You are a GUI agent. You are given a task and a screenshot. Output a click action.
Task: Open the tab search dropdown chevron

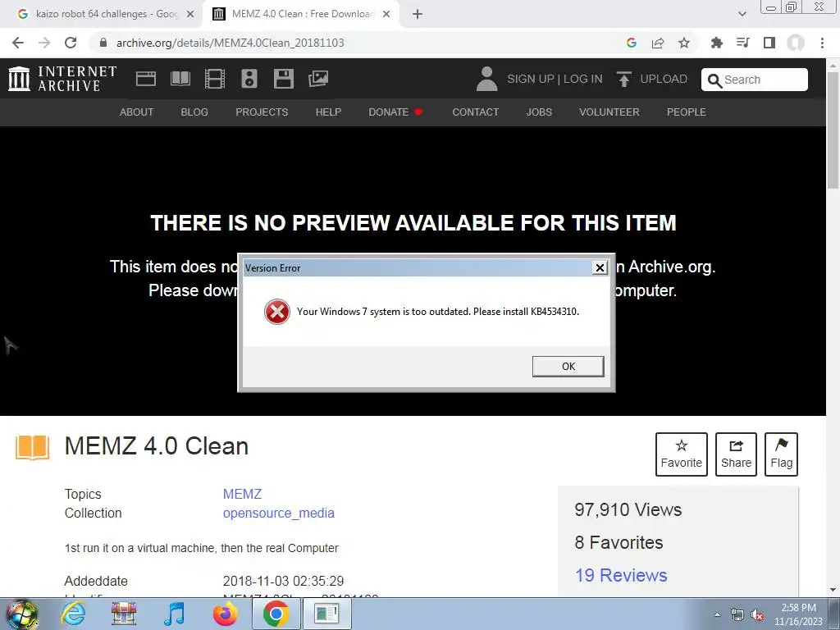[x=742, y=14]
